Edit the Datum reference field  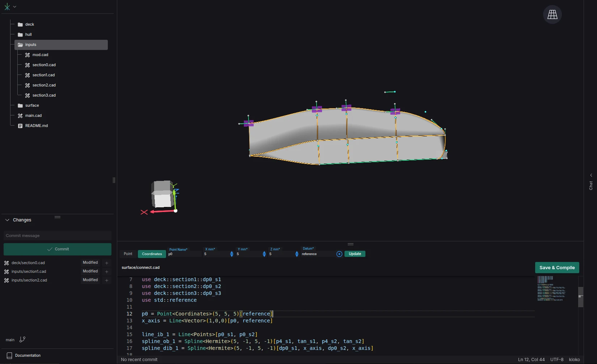point(318,254)
